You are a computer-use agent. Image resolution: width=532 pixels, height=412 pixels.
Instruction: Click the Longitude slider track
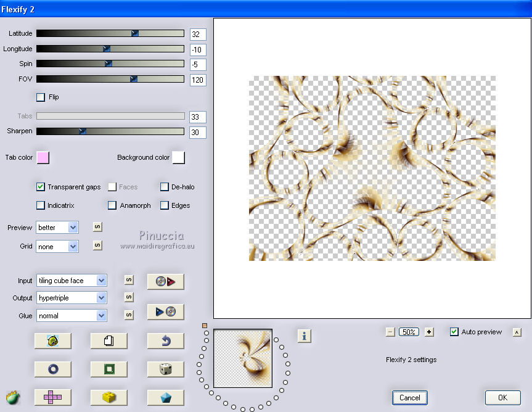[x=110, y=49]
